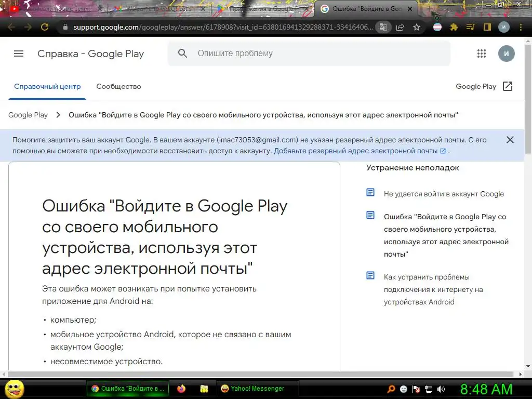The height and width of the screenshot is (399, 532).
Task: Select the Справочный центр tab
Action: 47,87
